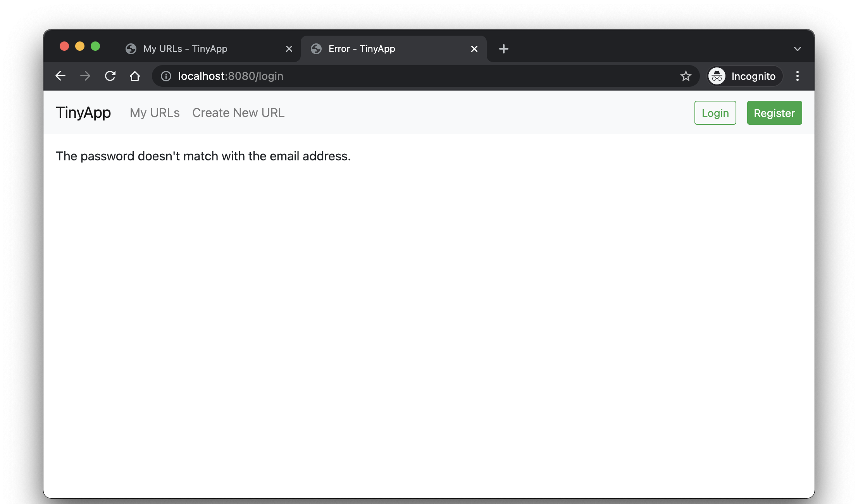Switch to My URLs - TinyApp tab

(185, 49)
